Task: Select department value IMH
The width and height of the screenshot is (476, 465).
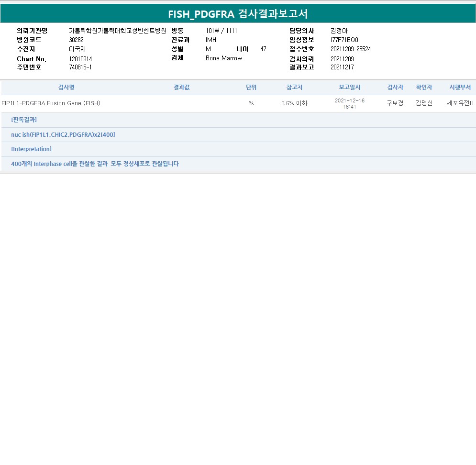Action: pos(210,40)
